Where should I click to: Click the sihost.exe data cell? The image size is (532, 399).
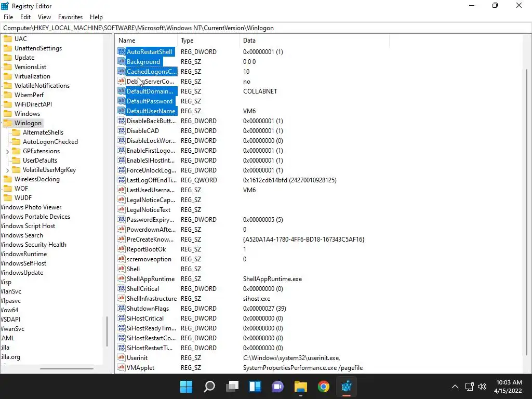point(257,299)
